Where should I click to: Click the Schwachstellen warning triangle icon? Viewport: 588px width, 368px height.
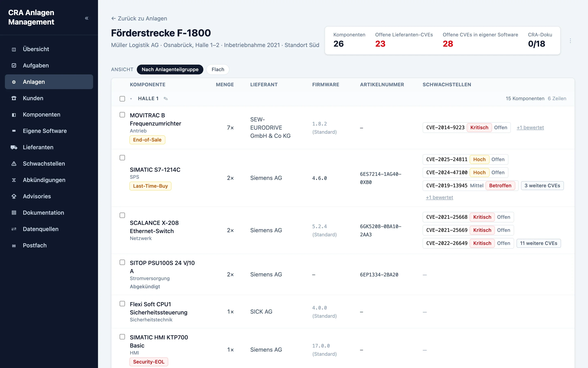(x=14, y=164)
